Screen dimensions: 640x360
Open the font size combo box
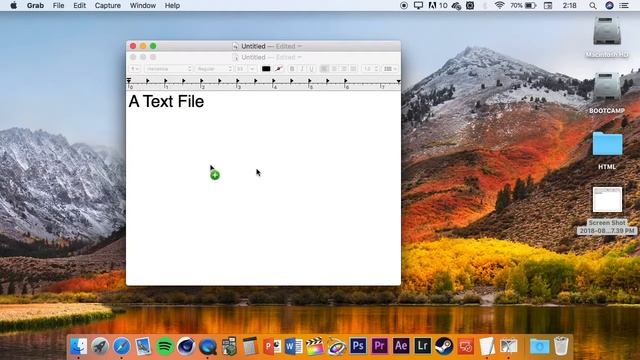point(246,69)
